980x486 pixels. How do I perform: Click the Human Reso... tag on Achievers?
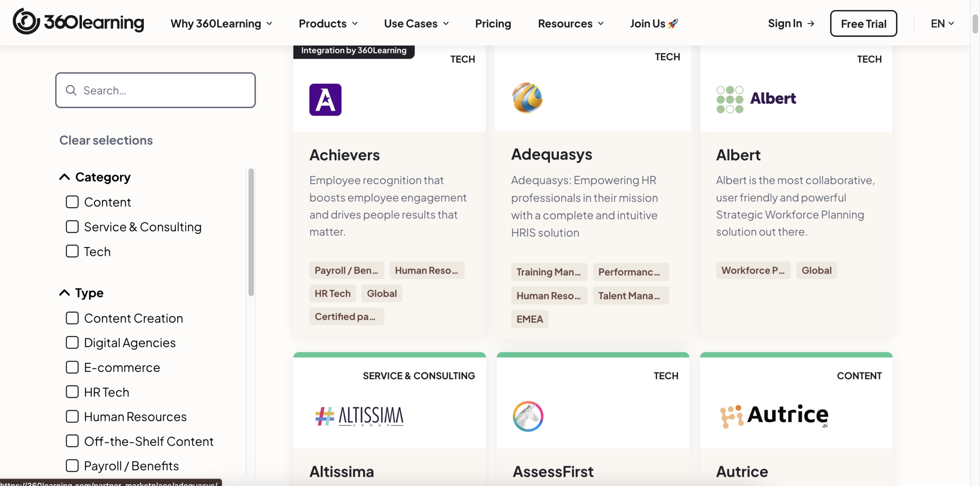(x=427, y=270)
